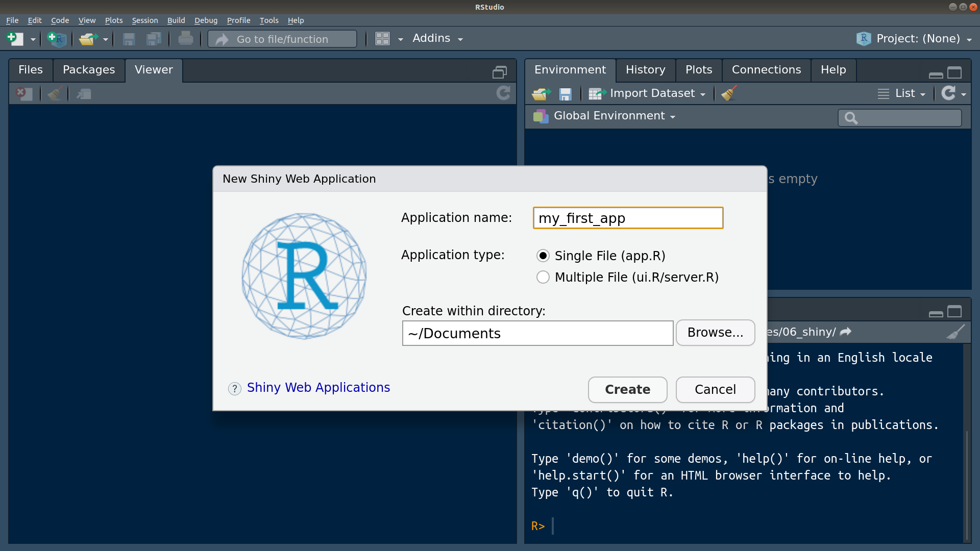Image resolution: width=980 pixels, height=551 pixels.
Task: Open the Workspace Panes dropdown arrow
Action: 401,39
